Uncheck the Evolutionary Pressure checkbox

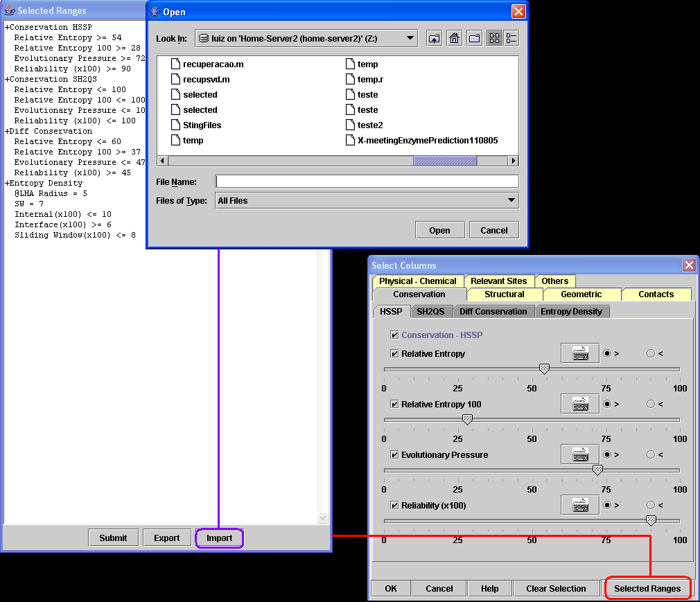click(x=394, y=454)
